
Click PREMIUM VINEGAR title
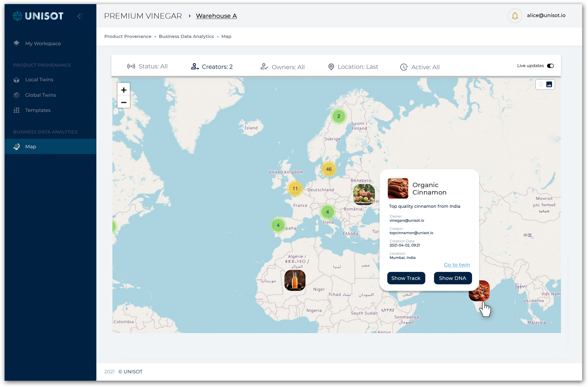pos(143,16)
